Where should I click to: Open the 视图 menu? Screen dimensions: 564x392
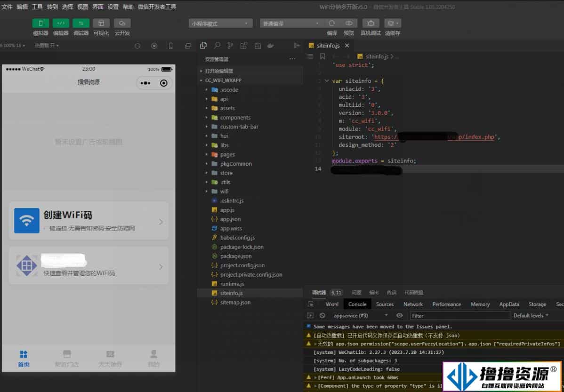[82, 7]
